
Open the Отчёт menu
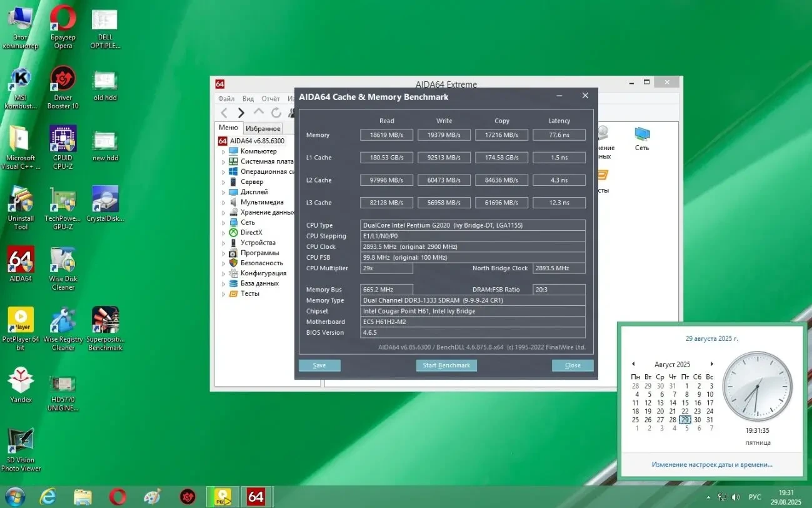click(271, 98)
